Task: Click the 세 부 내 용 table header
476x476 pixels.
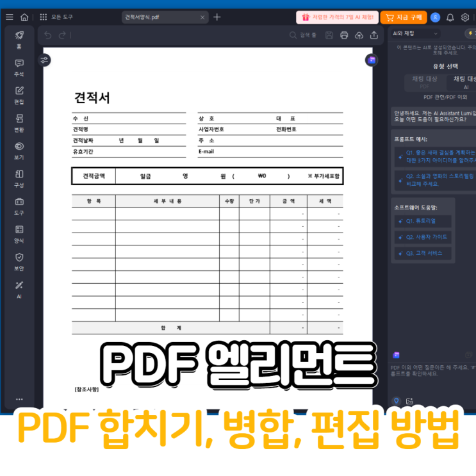Action: (168, 201)
